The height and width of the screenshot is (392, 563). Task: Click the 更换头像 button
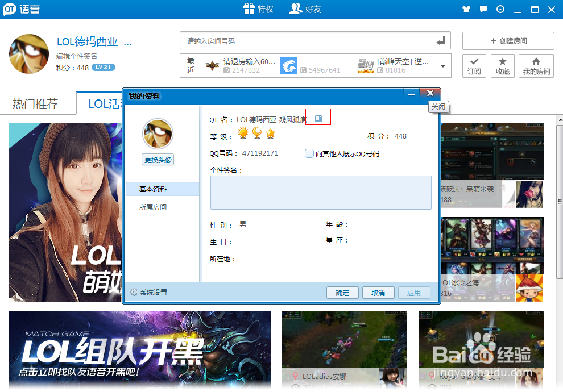(158, 160)
